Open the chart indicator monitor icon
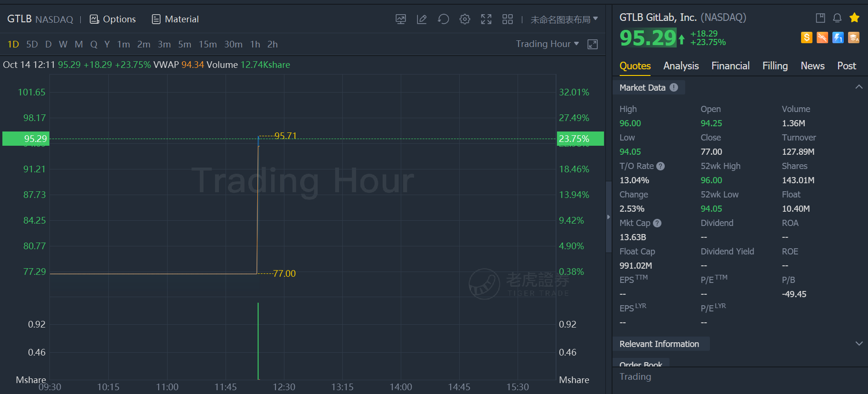This screenshot has height=394, width=868. click(401, 19)
